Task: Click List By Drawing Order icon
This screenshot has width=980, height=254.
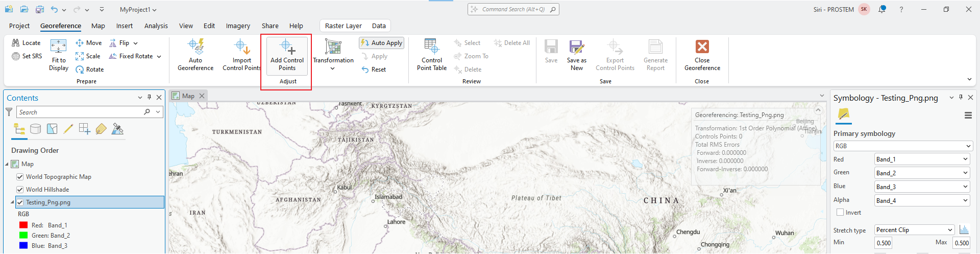Action: pos(19,129)
